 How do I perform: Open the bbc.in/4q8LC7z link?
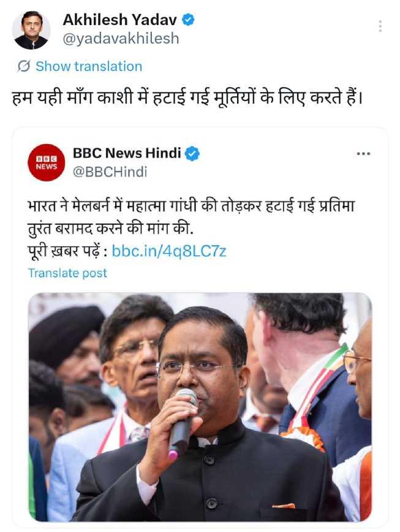pos(169,251)
